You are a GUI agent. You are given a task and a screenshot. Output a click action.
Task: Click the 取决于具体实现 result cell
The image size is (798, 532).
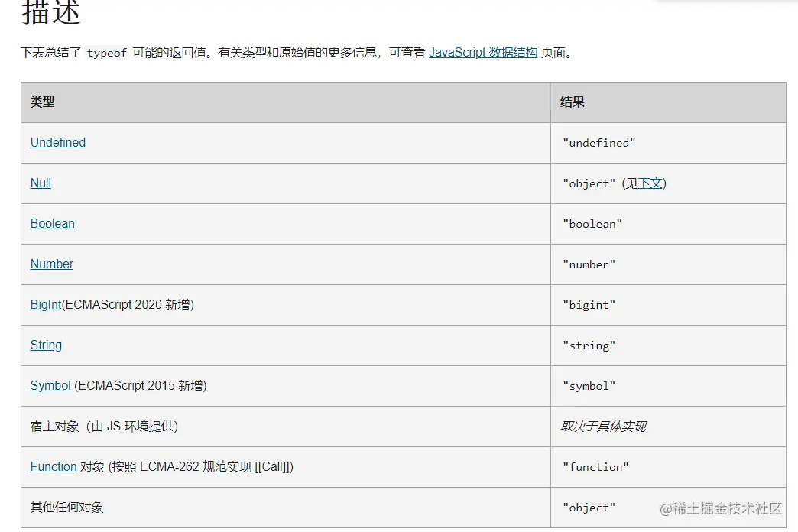668,427
